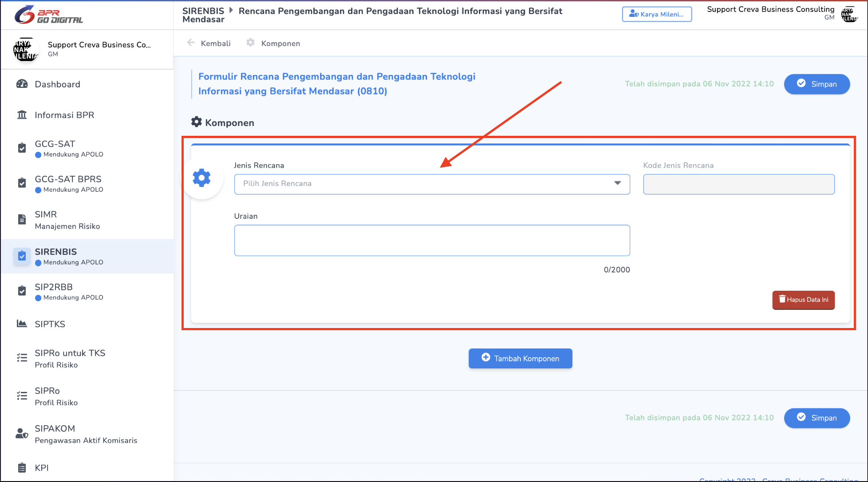The height and width of the screenshot is (482, 868).
Task: Click the SIPTKS chart icon
Action: (x=22, y=324)
